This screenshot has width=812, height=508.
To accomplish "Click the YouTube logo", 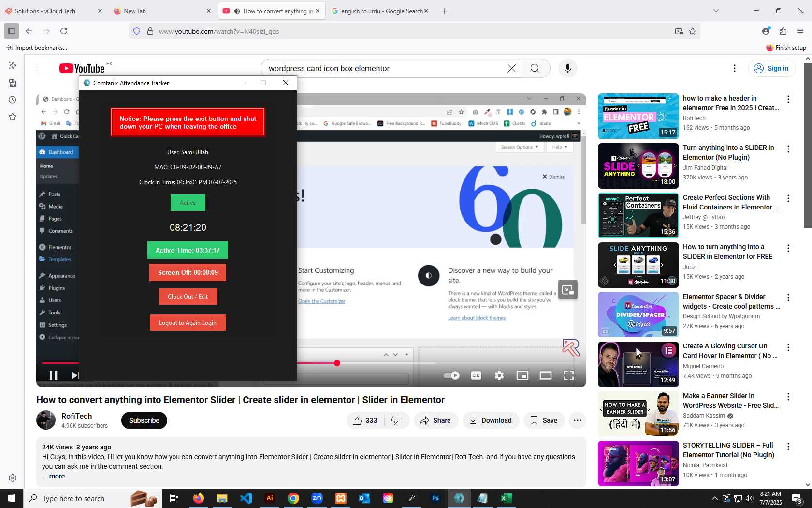I will 82,68.
